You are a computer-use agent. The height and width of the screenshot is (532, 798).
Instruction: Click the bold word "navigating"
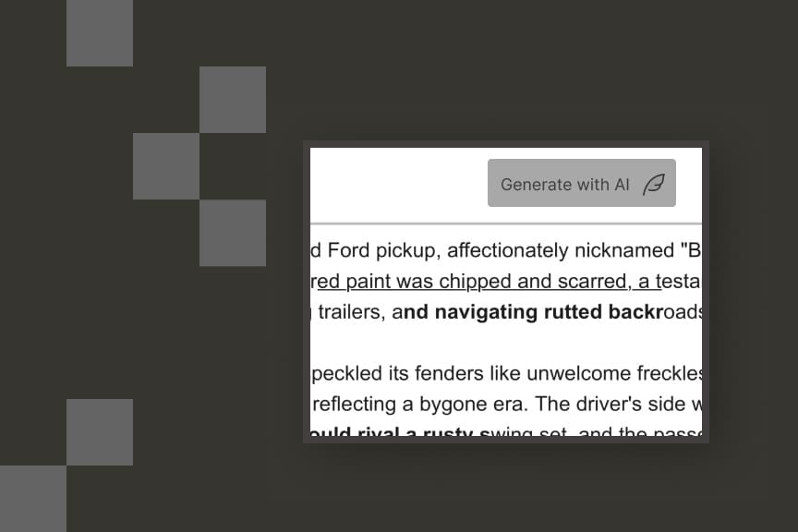[x=487, y=312]
